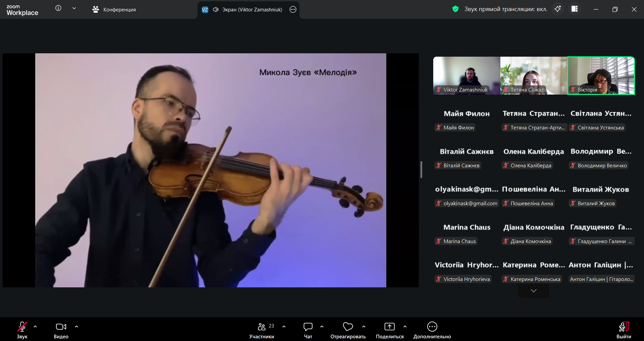This screenshot has height=341, width=644.
Task: Show more participants with down chevron
Action: pyautogui.click(x=534, y=291)
